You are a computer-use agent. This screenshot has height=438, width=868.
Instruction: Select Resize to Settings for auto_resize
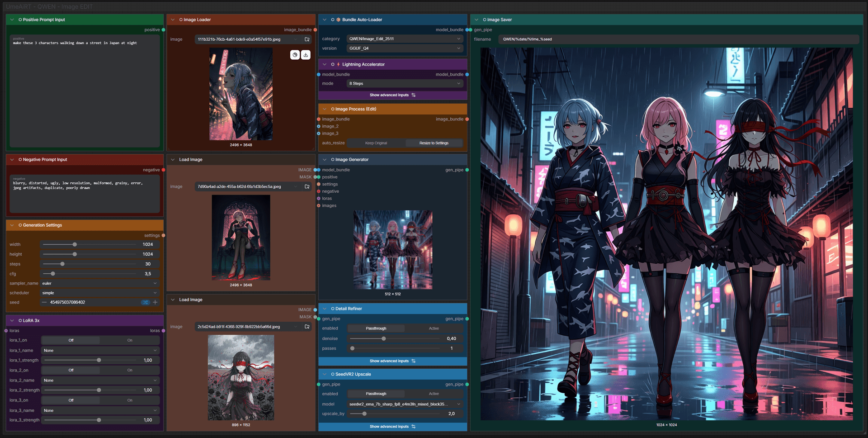click(434, 143)
